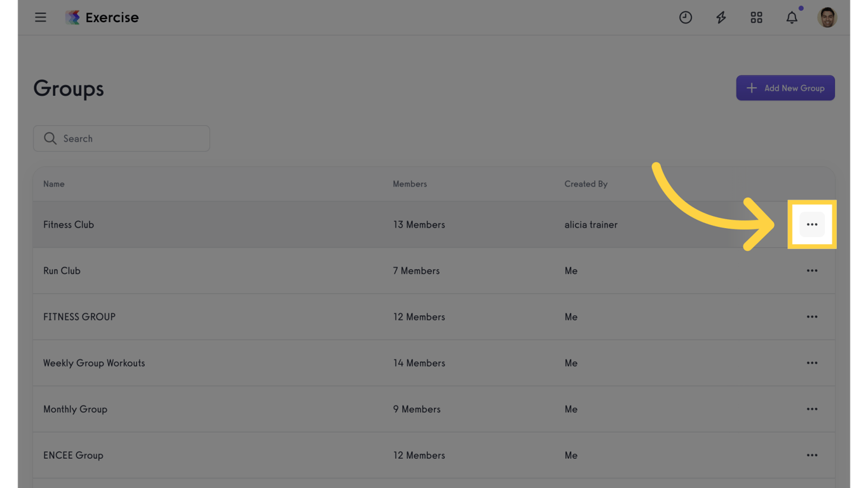Click the Exercise logo icon
The image size is (868, 488).
pos(73,17)
